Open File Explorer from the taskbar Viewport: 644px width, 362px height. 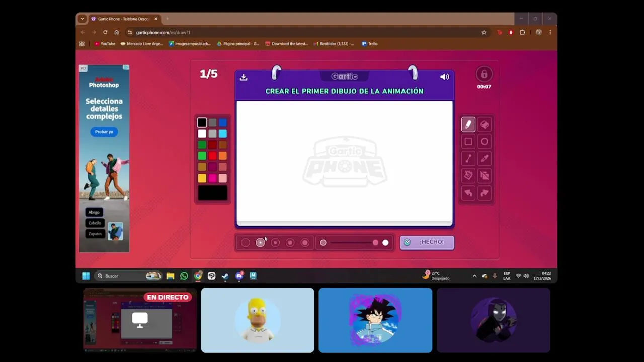(x=170, y=276)
